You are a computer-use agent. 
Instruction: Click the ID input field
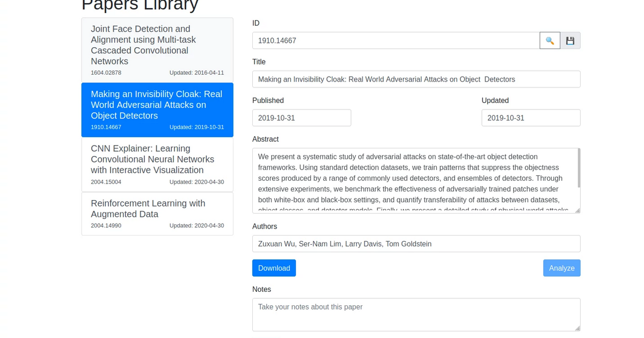point(396,41)
